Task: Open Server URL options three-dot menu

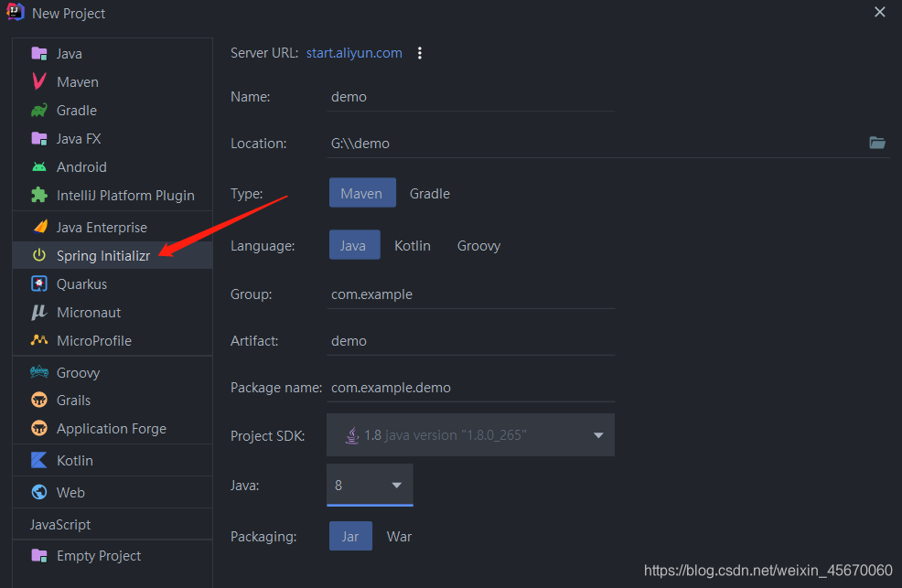Action: coord(420,53)
